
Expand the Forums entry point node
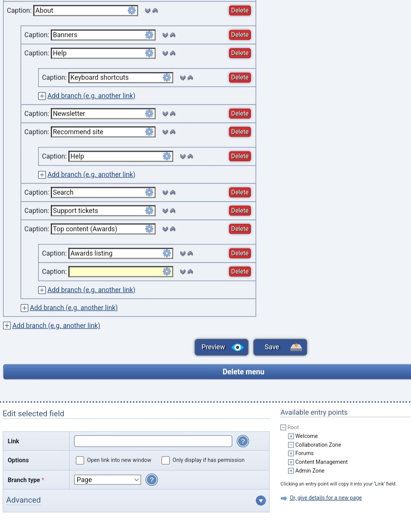click(x=291, y=454)
